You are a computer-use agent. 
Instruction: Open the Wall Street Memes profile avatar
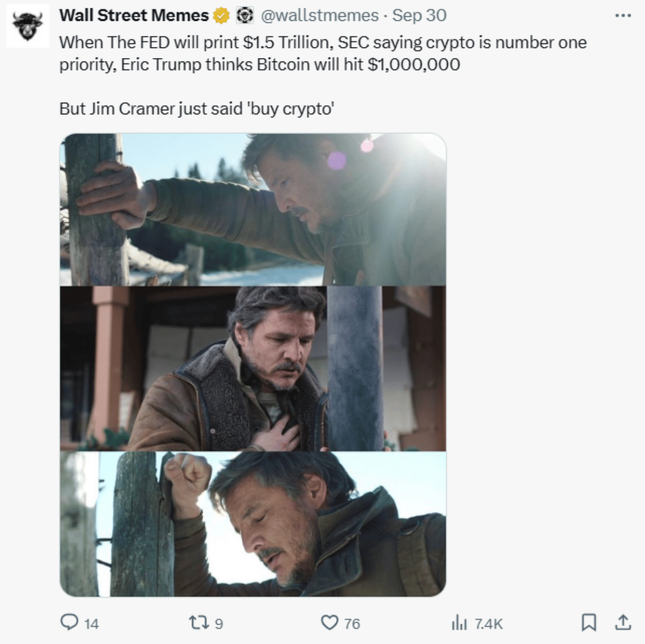point(28,27)
